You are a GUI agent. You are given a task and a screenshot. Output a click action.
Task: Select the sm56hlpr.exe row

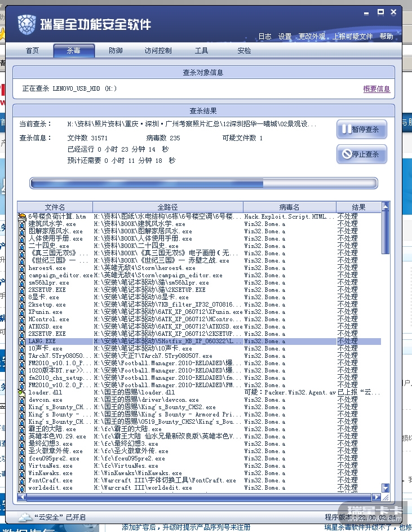pos(200,283)
